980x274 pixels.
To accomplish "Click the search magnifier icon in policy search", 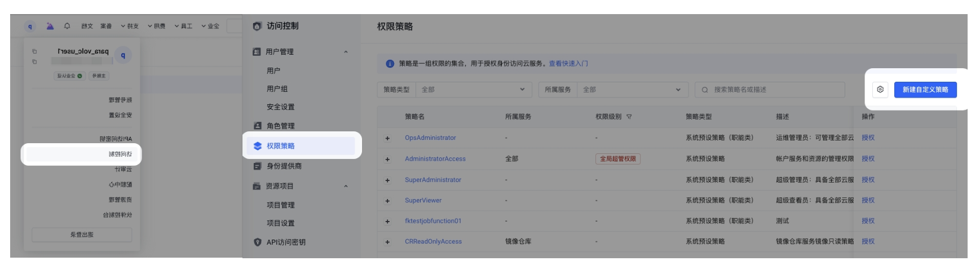I will 705,90.
